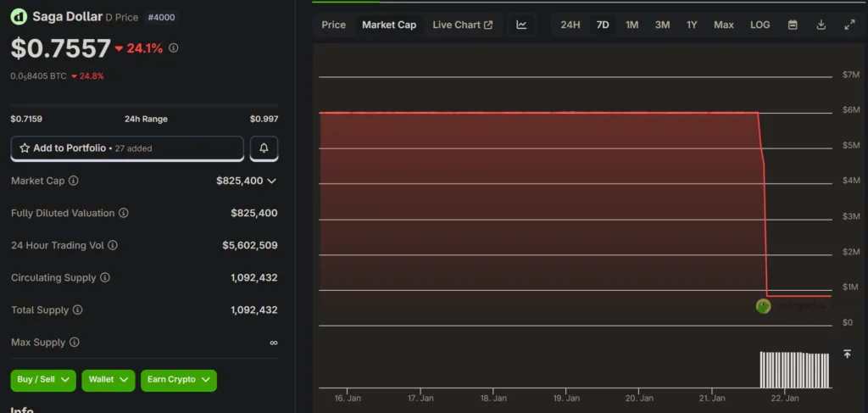Click Add to Portfolio button
868x413 pixels.
click(127, 148)
